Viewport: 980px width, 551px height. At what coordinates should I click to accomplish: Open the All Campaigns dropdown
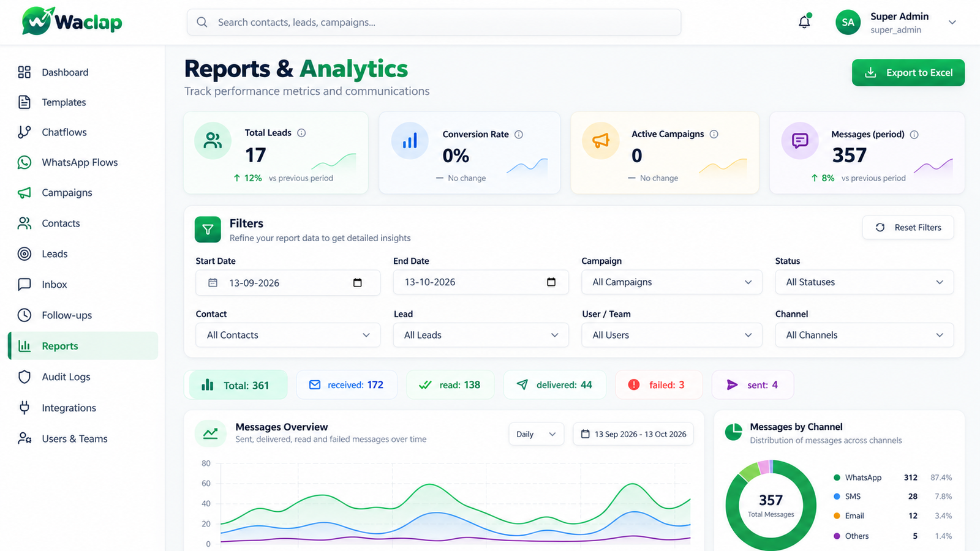pyautogui.click(x=672, y=282)
